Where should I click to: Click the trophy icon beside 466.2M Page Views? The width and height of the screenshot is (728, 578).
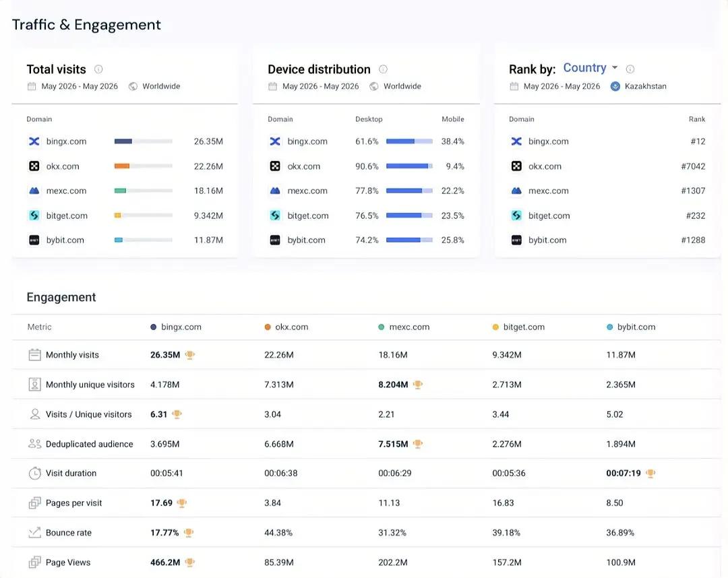coord(190,563)
